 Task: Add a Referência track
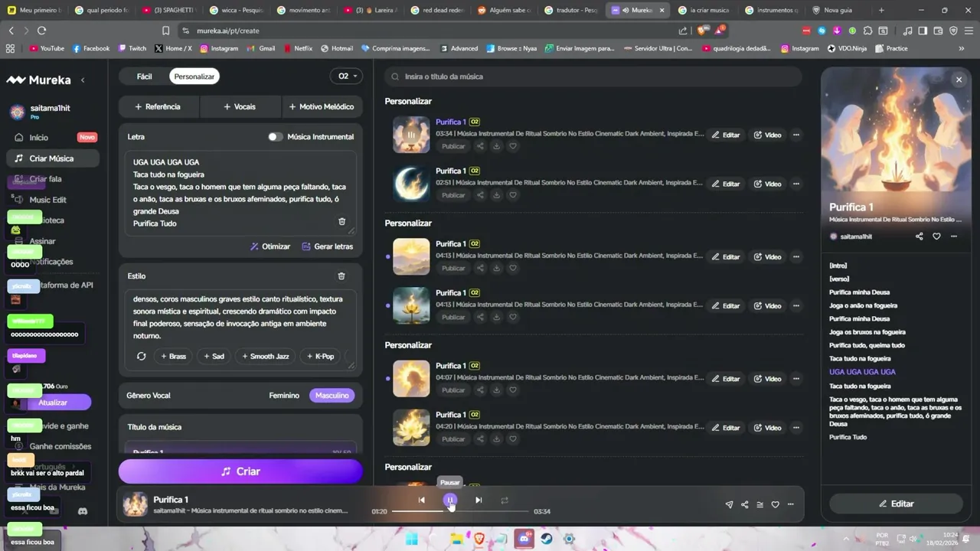click(x=158, y=106)
